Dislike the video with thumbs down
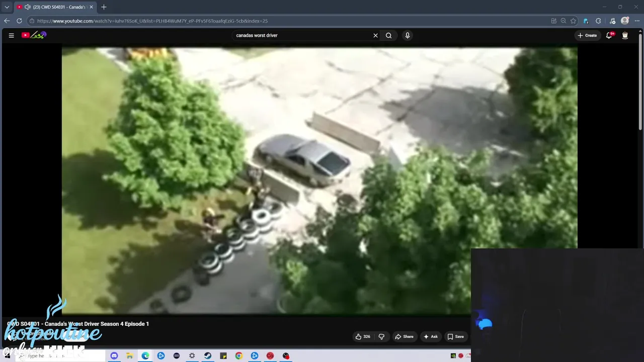Viewport: 644px width, 362px height. pyautogui.click(x=381, y=336)
